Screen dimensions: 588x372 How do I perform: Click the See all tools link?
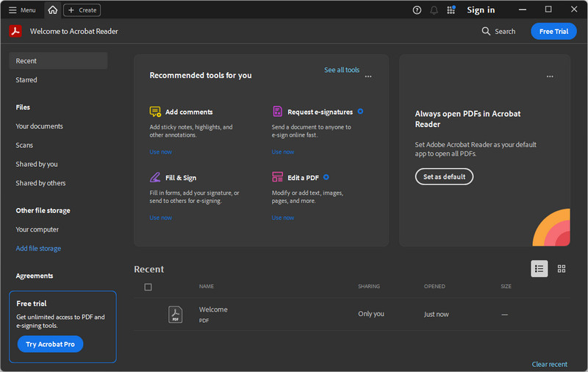coord(342,70)
